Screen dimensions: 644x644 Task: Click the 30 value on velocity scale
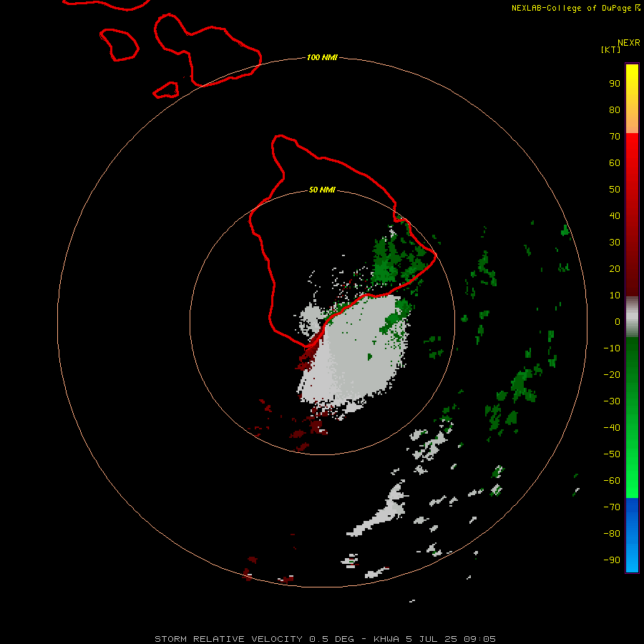click(615, 243)
